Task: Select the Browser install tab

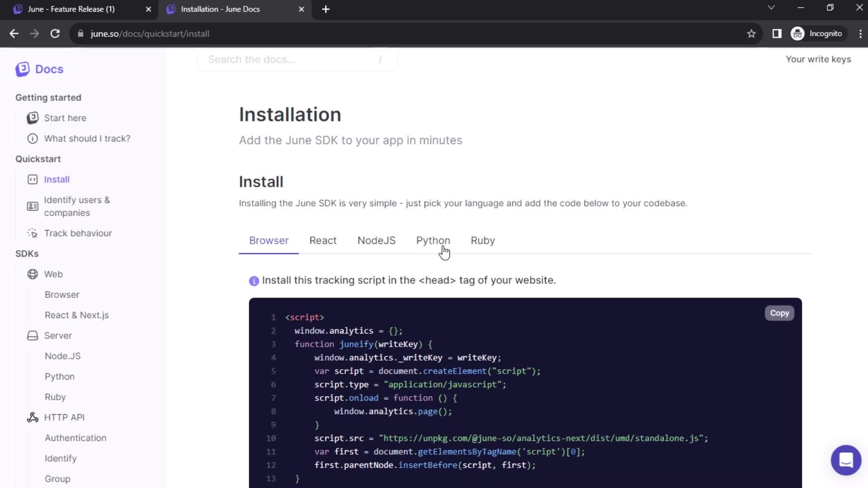Action: [269, 240]
